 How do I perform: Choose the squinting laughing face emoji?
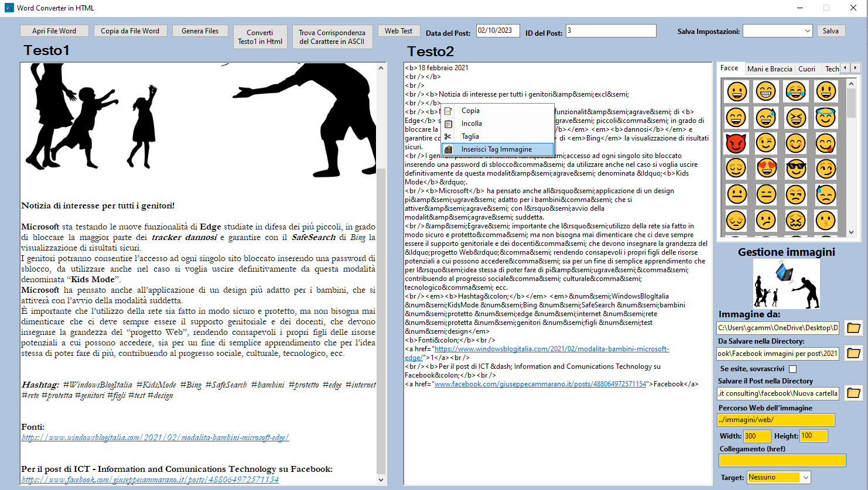(795, 117)
